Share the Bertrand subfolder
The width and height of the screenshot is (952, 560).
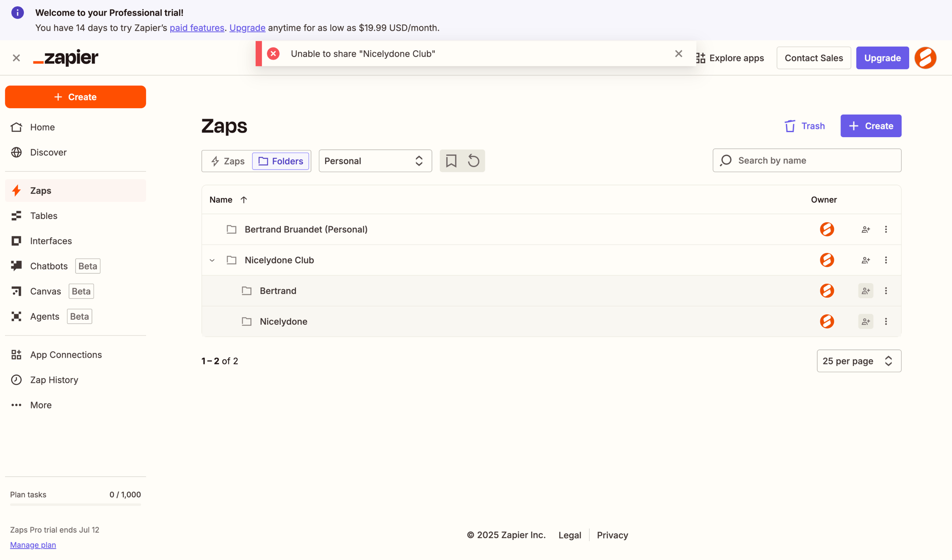866,291
